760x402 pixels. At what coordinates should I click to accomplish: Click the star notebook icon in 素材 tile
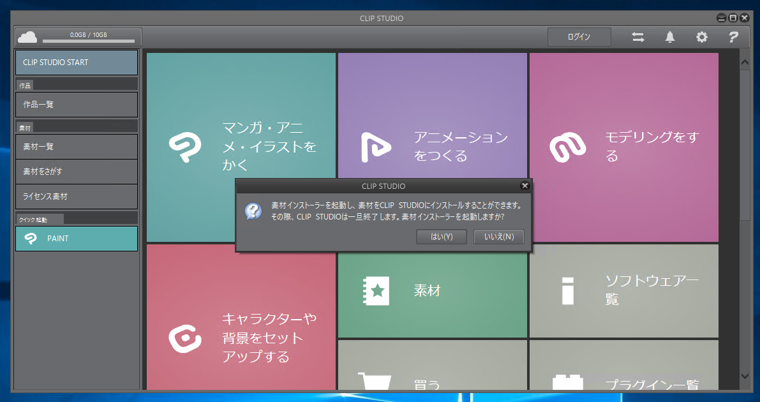pyautogui.click(x=376, y=290)
